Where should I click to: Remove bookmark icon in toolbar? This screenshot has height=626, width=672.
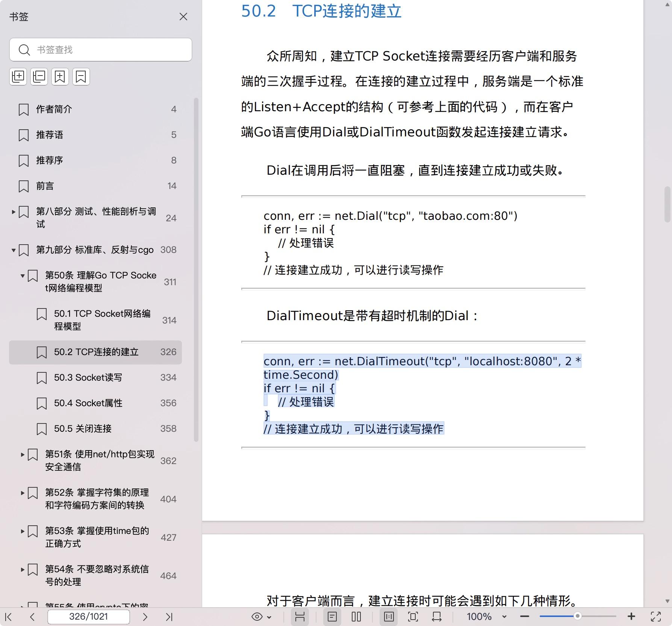point(81,77)
